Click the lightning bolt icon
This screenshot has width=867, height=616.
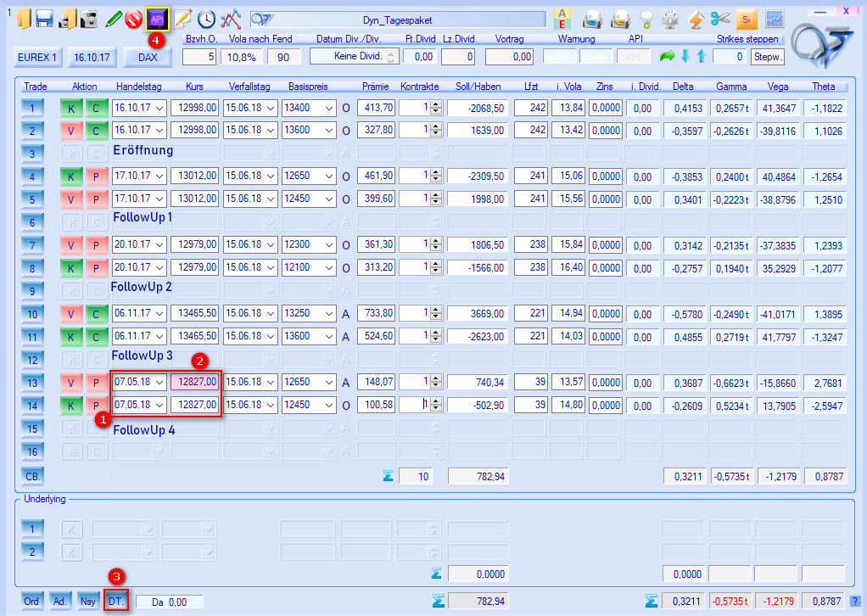[696, 18]
